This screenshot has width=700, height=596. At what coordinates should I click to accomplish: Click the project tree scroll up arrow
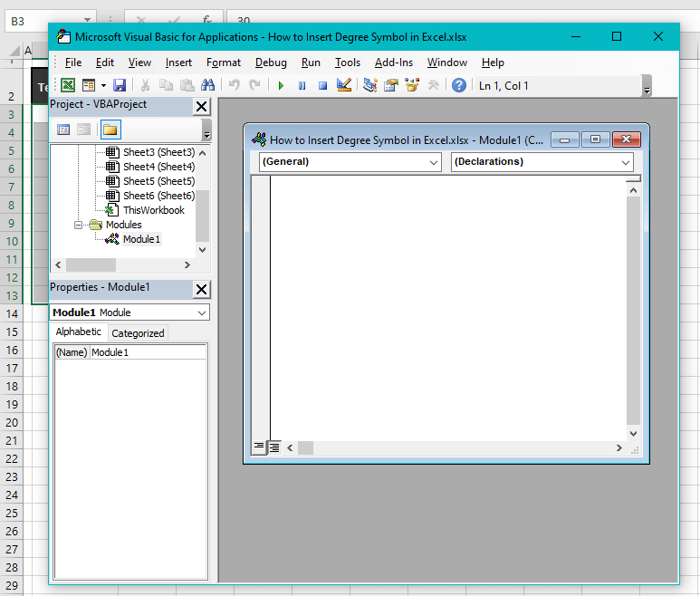pyautogui.click(x=203, y=153)
